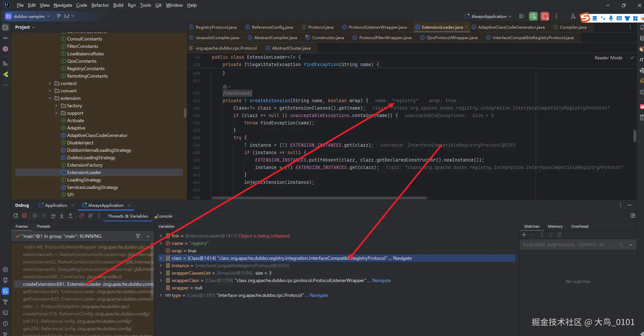
Task: Toggle Reader Mode in the editor
Action: (x=608, y=58)
